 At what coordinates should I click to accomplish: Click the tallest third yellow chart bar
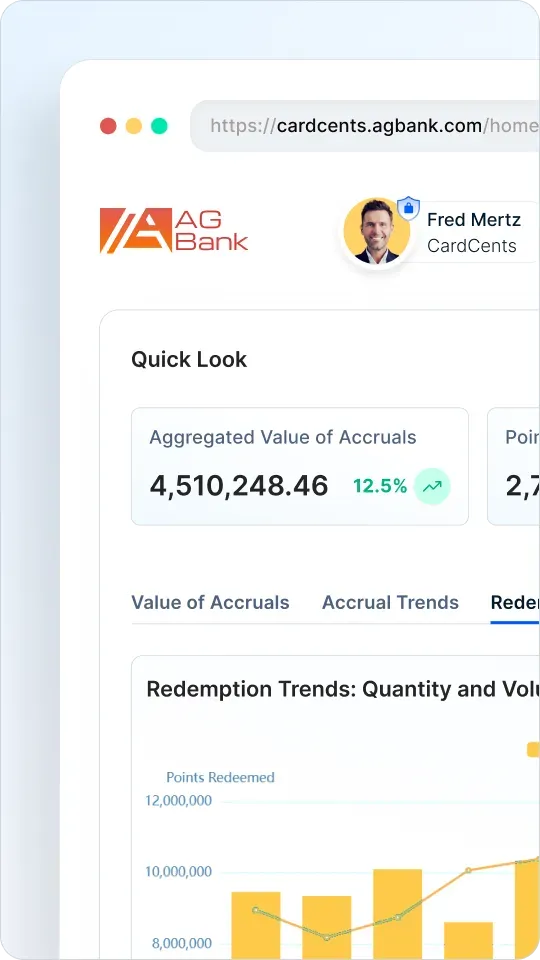pos(397,914)
